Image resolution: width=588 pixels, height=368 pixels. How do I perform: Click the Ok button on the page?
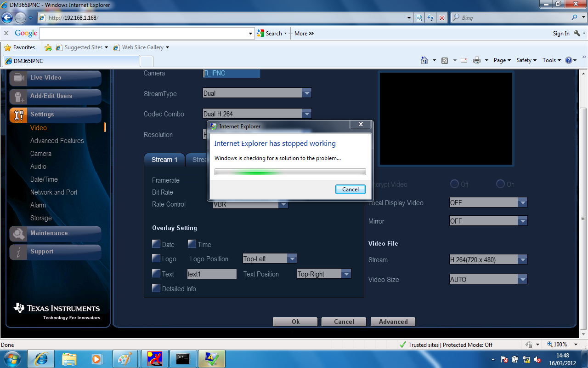(295, 322)
